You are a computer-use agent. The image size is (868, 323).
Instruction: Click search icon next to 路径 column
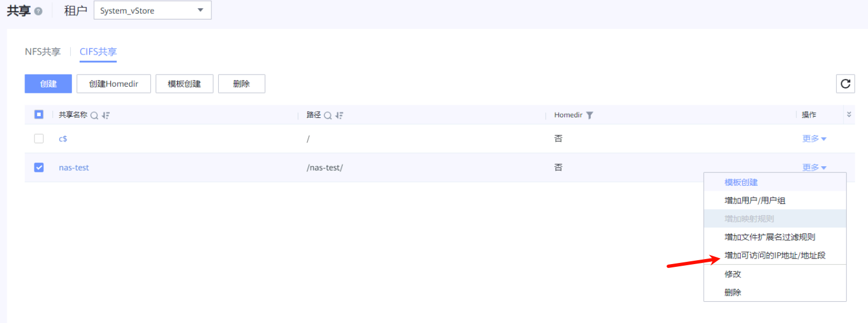[328, 115]
